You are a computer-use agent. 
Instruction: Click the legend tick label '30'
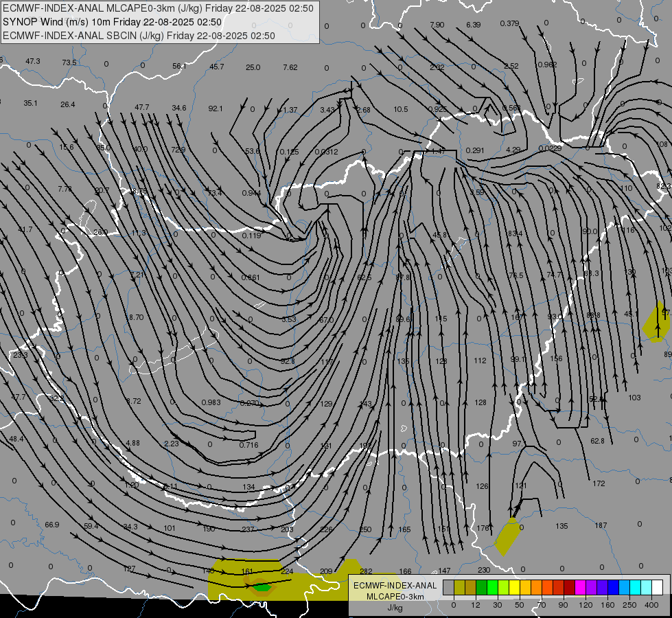pyautogui.click(x=497, y=605)
